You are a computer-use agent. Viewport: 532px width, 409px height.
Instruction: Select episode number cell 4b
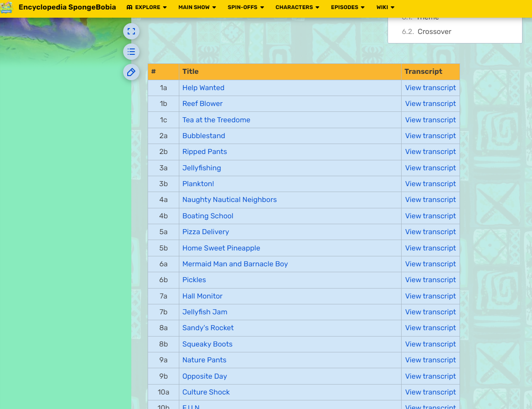pos(163,216)
